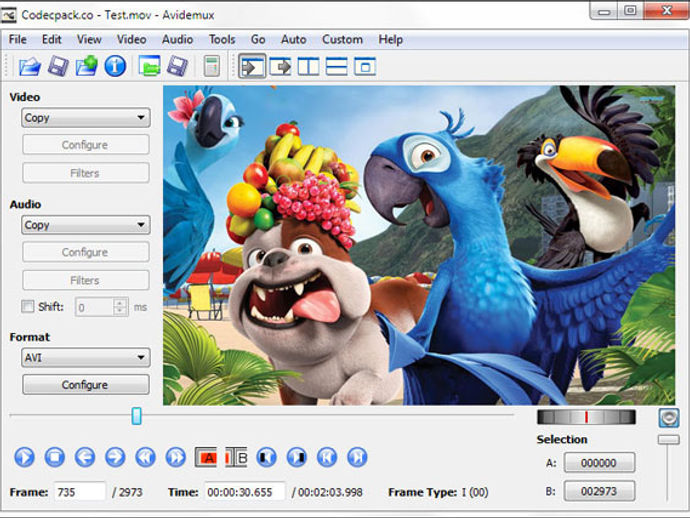Play the video
This screenshot has height=518, width=690.
[x=25, y=457]
